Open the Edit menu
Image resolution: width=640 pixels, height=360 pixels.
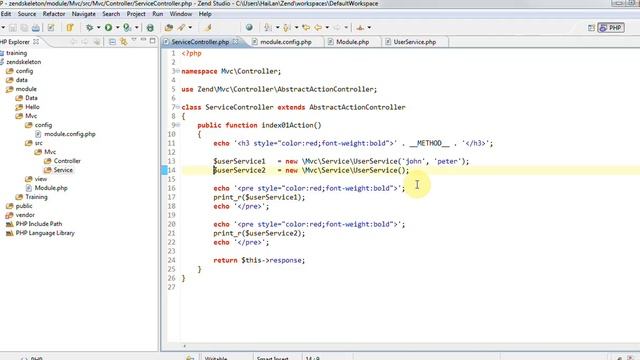(6, 14)
